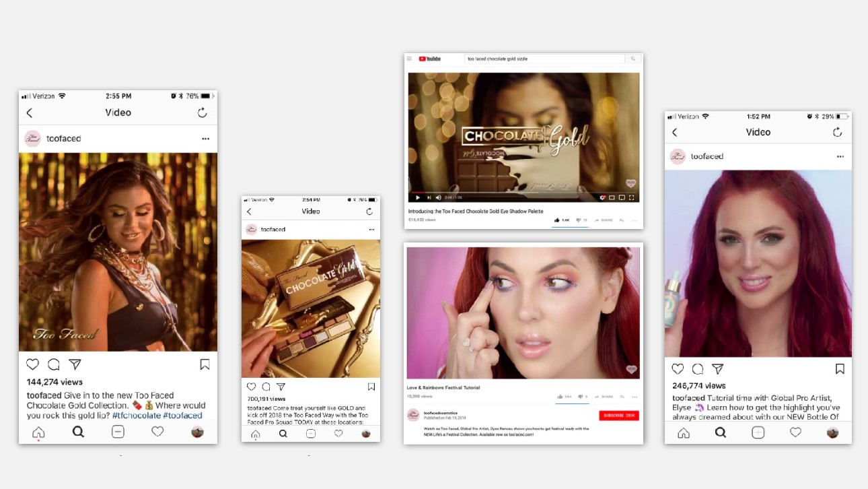Open Search tab on the 2:54 PM phone

pyautogui.click(x=283, y=434)
